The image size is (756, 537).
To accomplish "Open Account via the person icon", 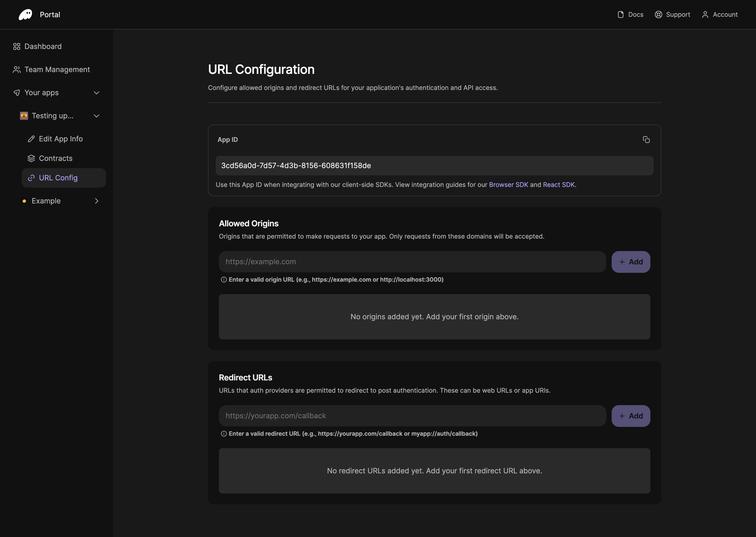I will point(705,15).
